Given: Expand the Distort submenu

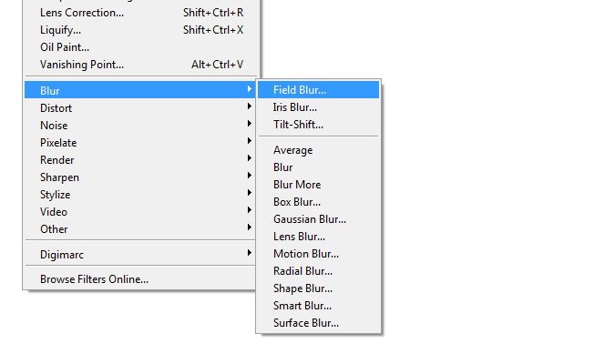Looking at the screenshot, I should pos(56,108).
